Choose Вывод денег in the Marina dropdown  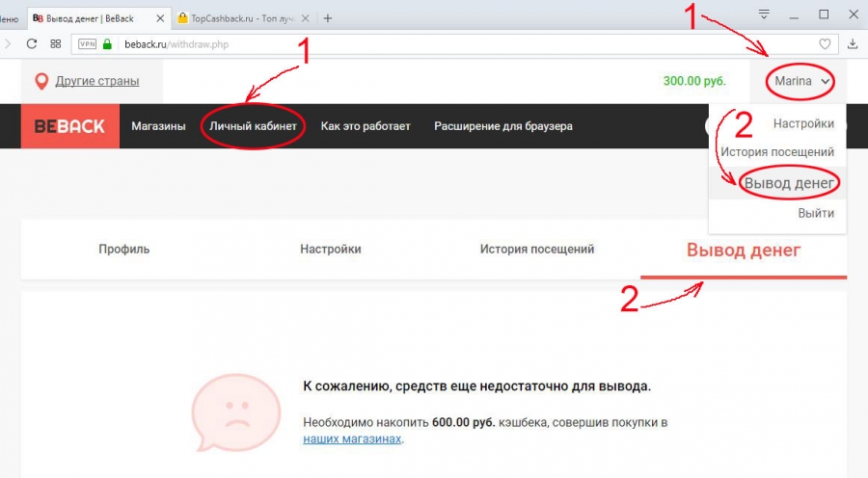(789, 182)
